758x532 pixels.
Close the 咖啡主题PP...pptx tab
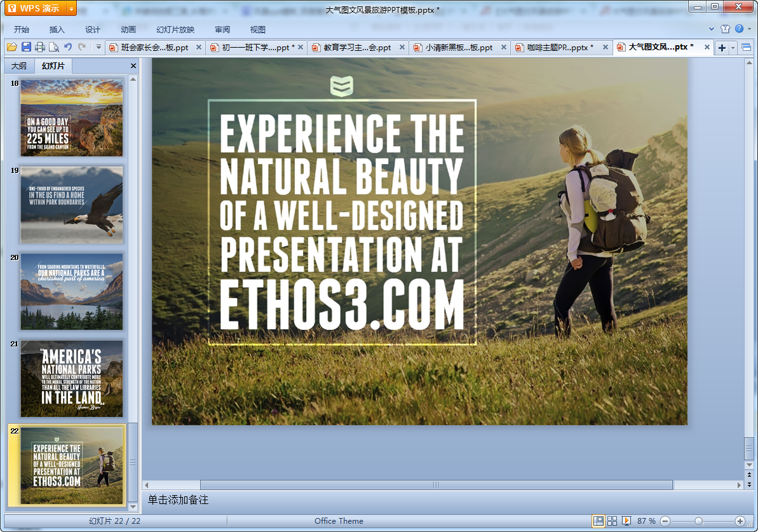(x=606, y=48)
